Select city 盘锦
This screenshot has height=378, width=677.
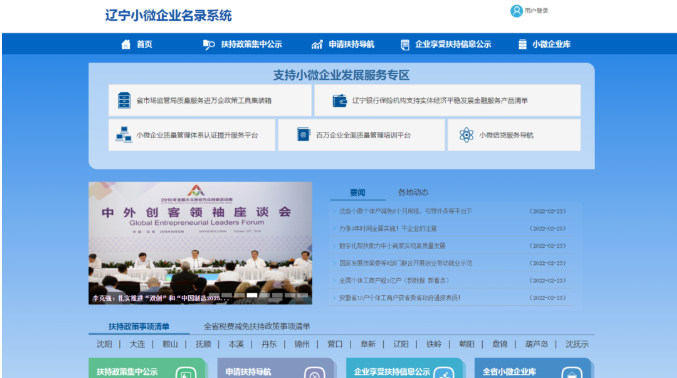pos(500,344)
